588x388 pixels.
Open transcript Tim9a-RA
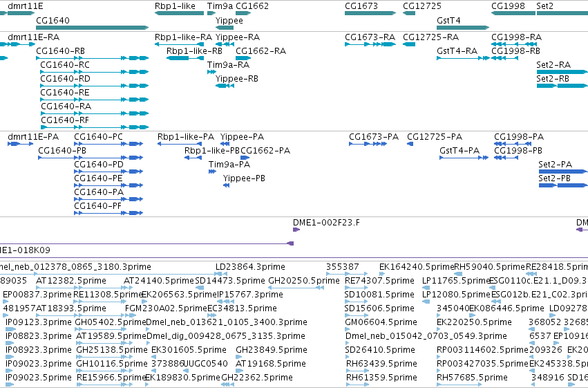[228, 65]
